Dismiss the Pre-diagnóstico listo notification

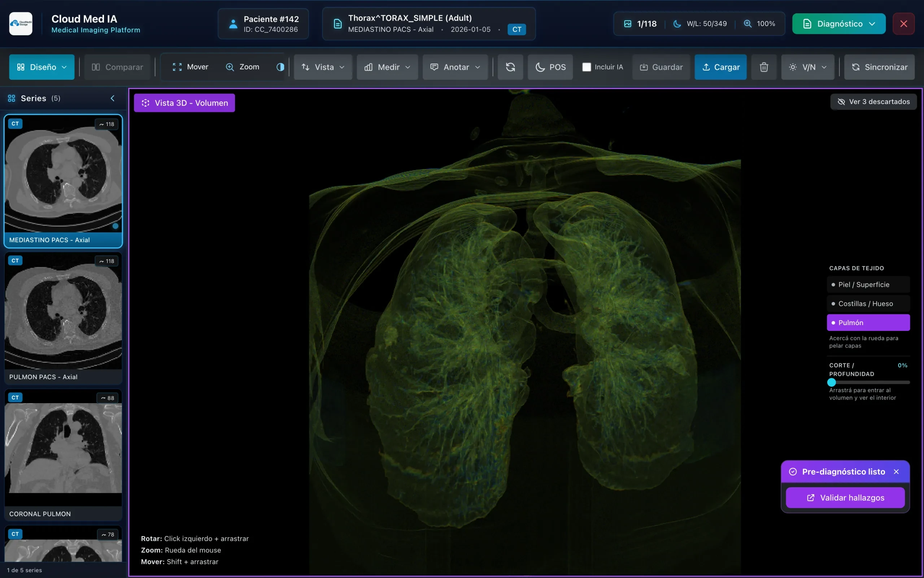(896, 472)
